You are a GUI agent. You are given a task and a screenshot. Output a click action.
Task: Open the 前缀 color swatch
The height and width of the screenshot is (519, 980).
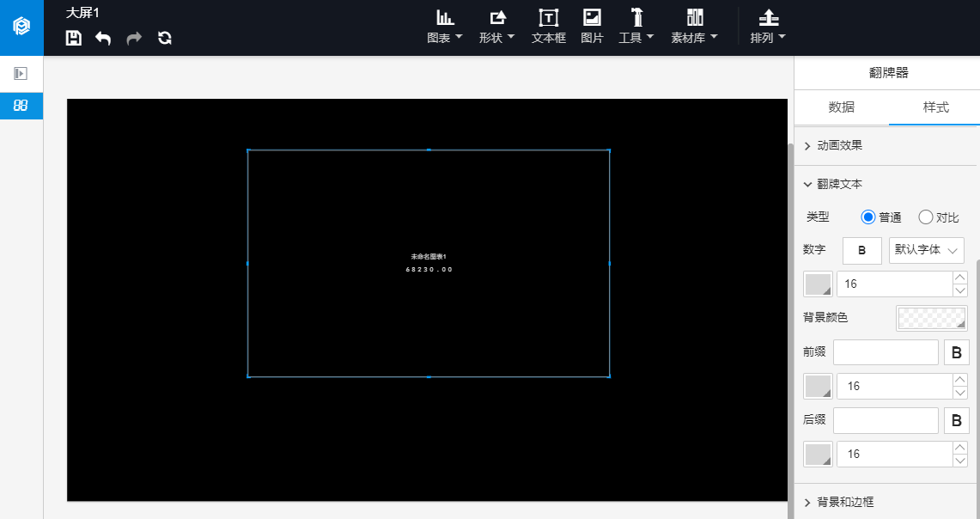click(x=819, y=387)
